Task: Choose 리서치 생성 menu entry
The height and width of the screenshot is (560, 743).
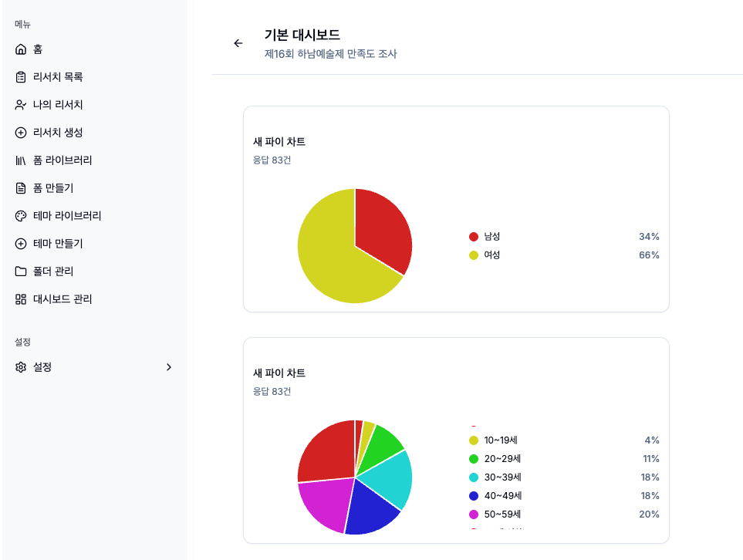Action: 58,133
